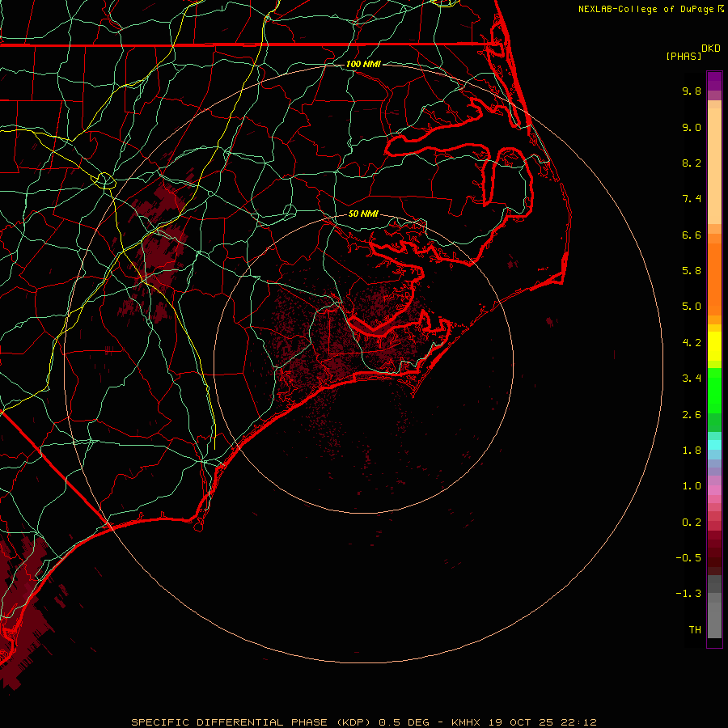Select the 9.8 color scale value
Screen dimensions: 728x728
tap(692, 91)
